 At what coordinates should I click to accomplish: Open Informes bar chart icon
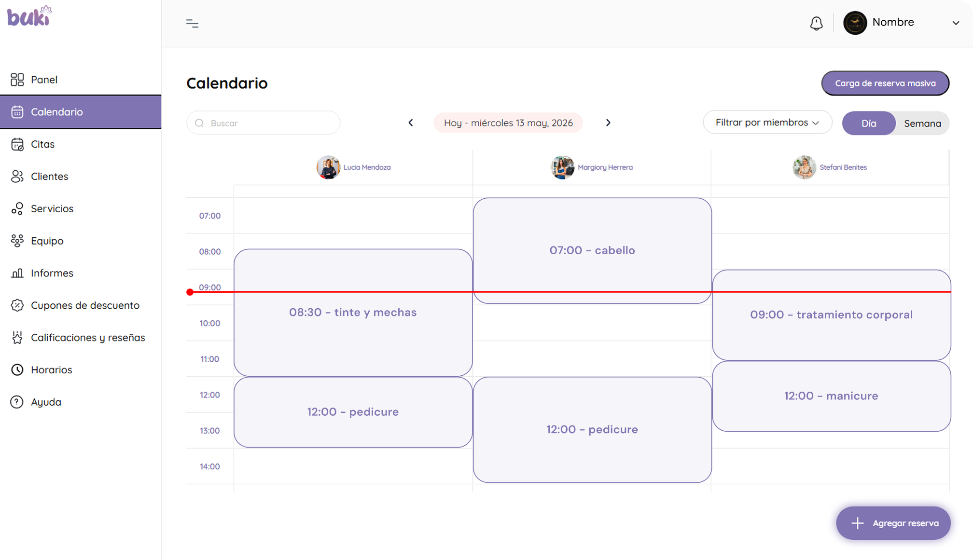17,273
